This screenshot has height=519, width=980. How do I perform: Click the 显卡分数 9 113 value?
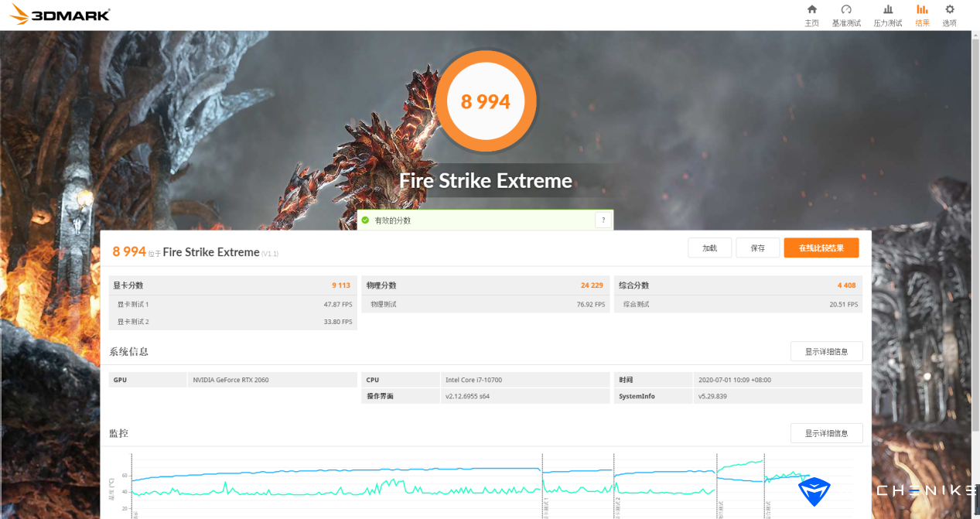coord(342,285)
